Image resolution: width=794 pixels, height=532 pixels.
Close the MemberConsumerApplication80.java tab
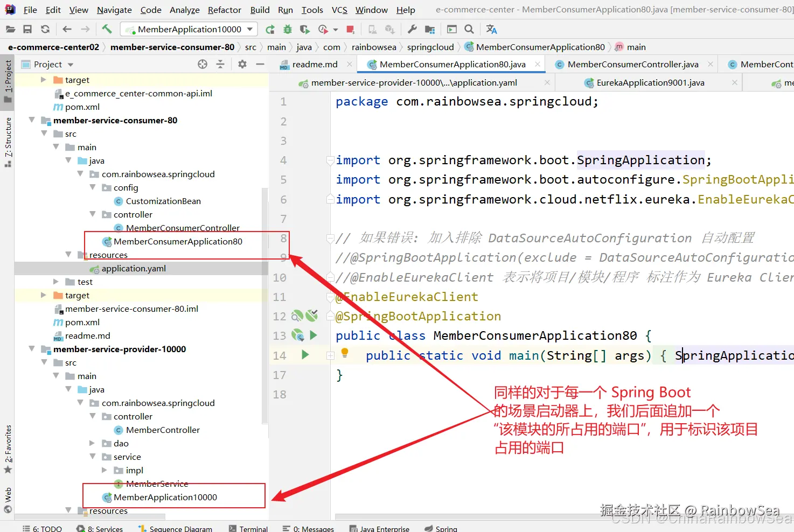pyautogui.click(x=538, y=64)
